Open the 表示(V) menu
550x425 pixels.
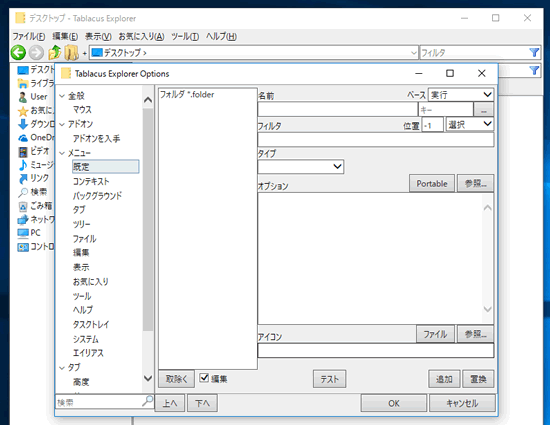pos(98,36)
